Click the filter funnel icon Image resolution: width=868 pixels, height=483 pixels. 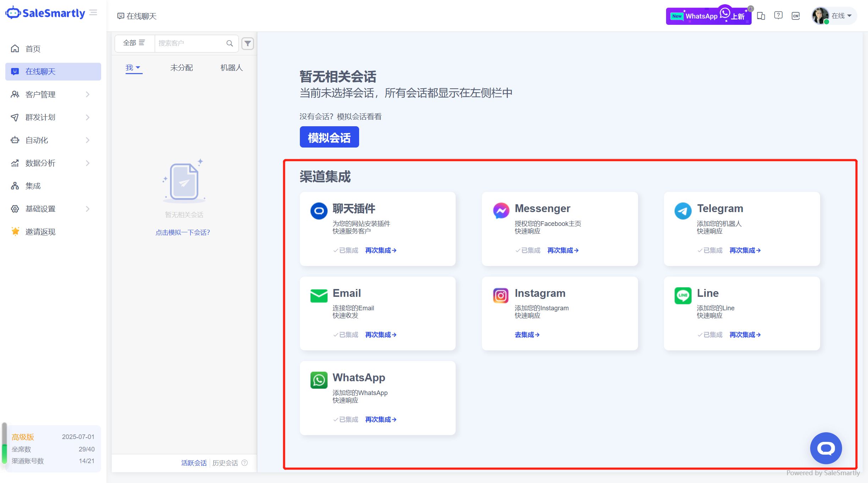(x=247, y=43)
